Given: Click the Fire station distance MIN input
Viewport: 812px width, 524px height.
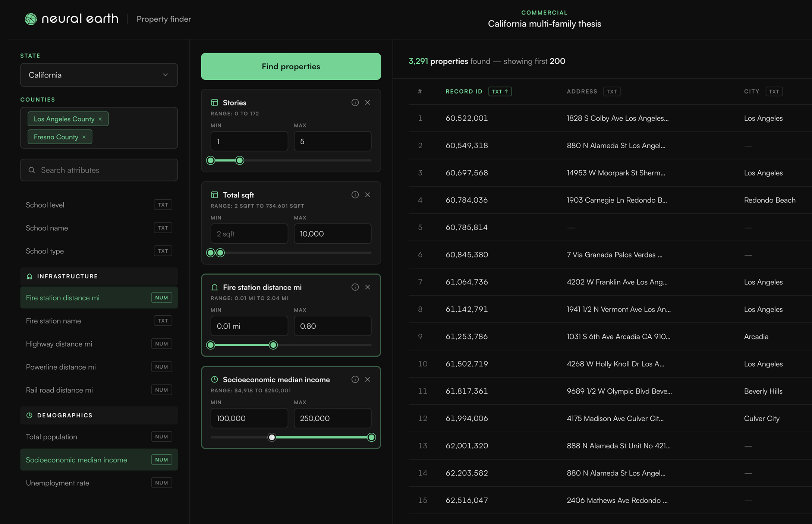Looking at the screenshot, I should 249,326.
